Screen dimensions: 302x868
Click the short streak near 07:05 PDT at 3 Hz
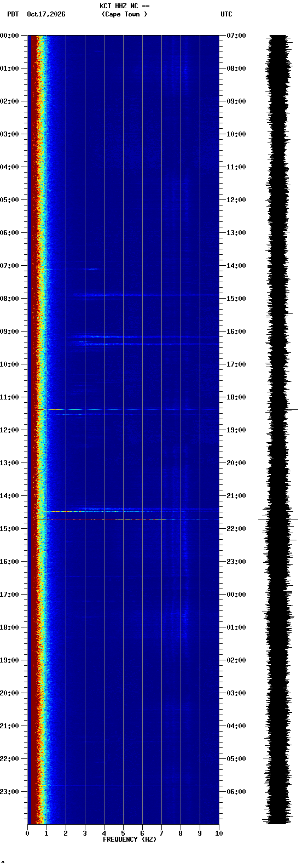click(90, 269)
